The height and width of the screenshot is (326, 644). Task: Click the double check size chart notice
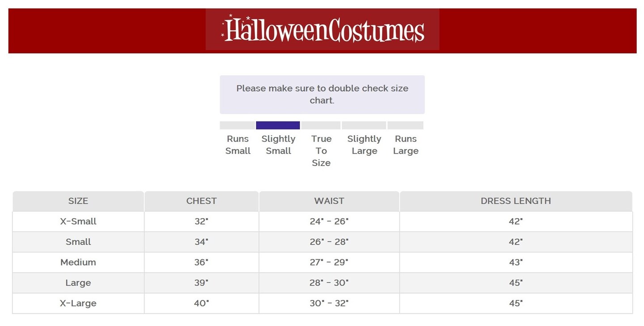pos(322,94)
